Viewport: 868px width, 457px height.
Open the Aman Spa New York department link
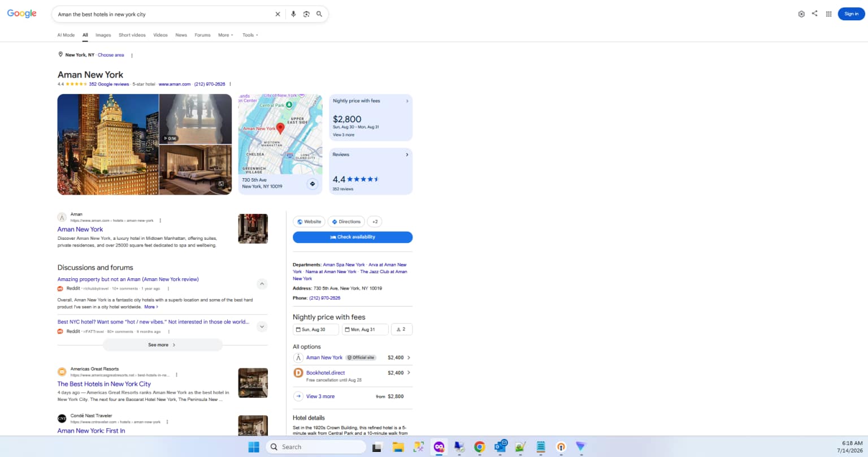click(344, 265)
